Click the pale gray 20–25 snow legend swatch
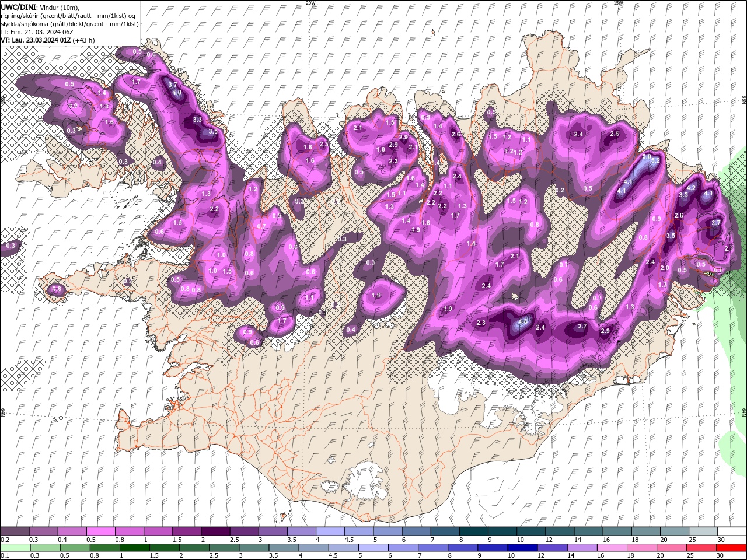 click(x=674, y=531)
